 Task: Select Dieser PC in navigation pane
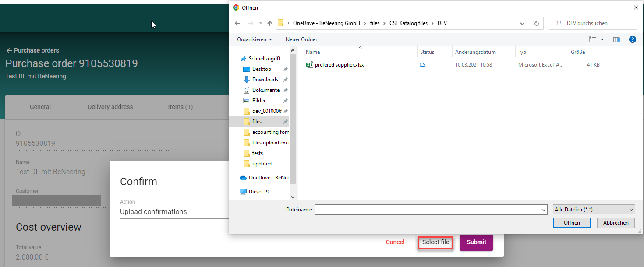coord(259,192)
